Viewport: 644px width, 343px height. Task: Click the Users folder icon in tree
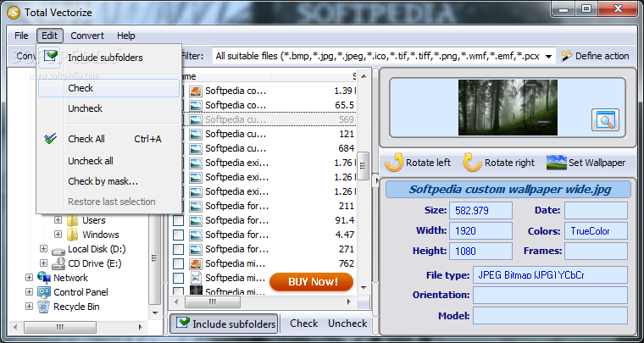72,220
